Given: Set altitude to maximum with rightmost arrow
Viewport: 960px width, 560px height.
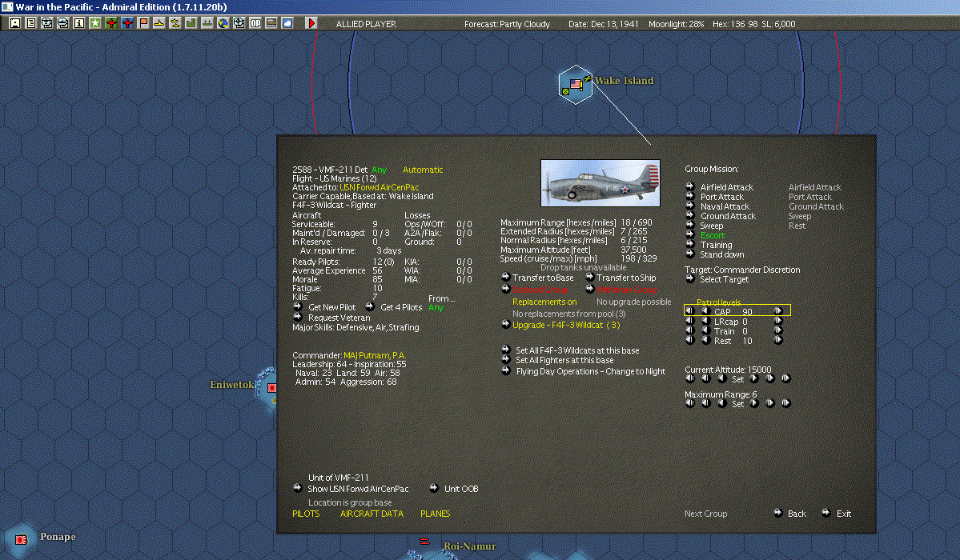Looking at the screenshot, I should pyautogui.click(x=785, y=378).
